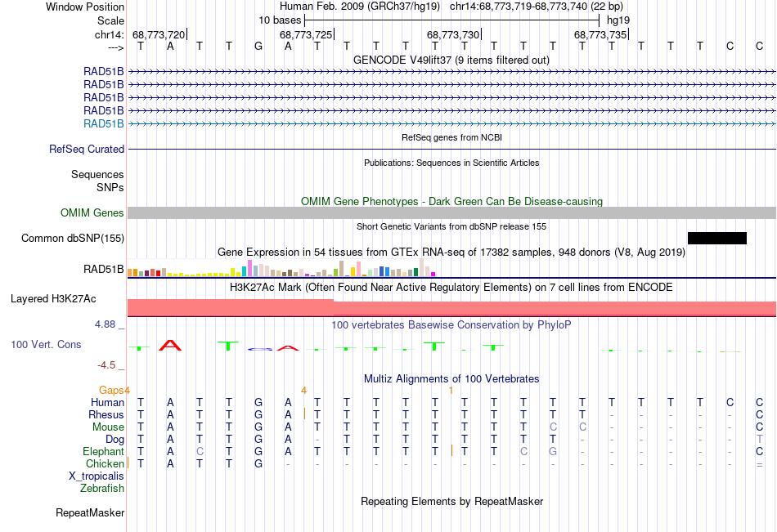The height and width of the screenshot is (532, 777).
Task: Click the Sequences track label
Action: pyautogui.click(x=97, y=174)
